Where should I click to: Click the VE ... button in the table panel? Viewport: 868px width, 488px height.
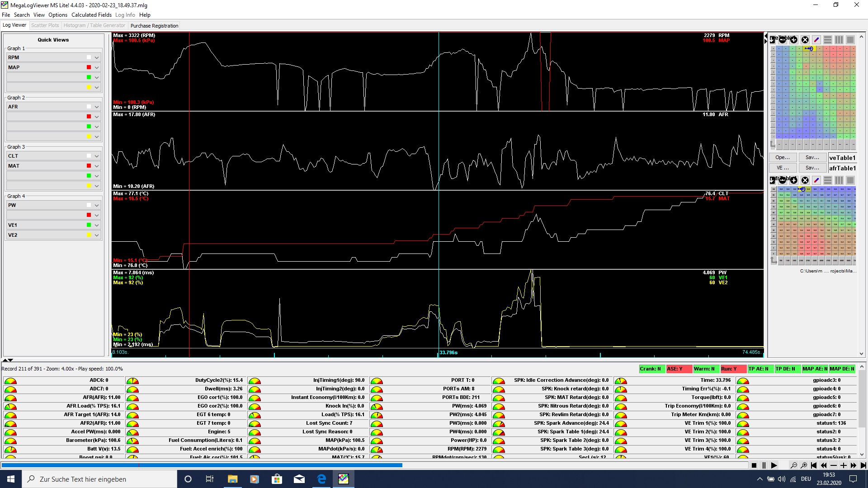(783, 168)
